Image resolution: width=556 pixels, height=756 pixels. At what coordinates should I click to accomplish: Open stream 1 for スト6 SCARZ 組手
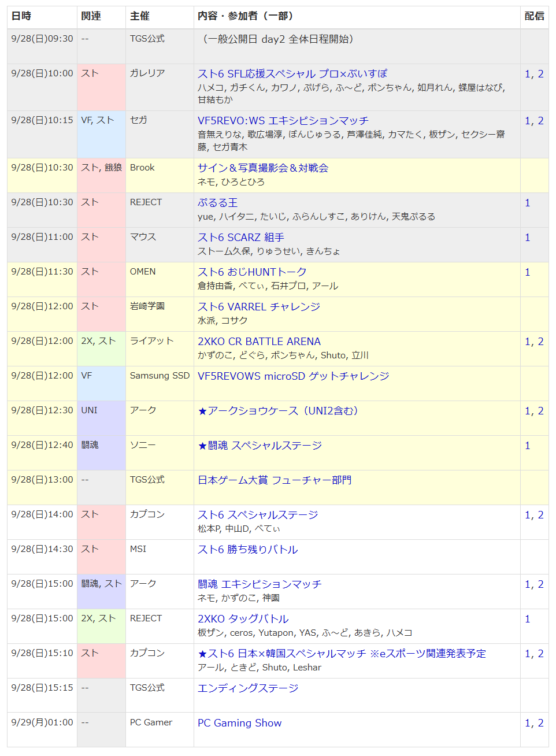click(527, 238)
